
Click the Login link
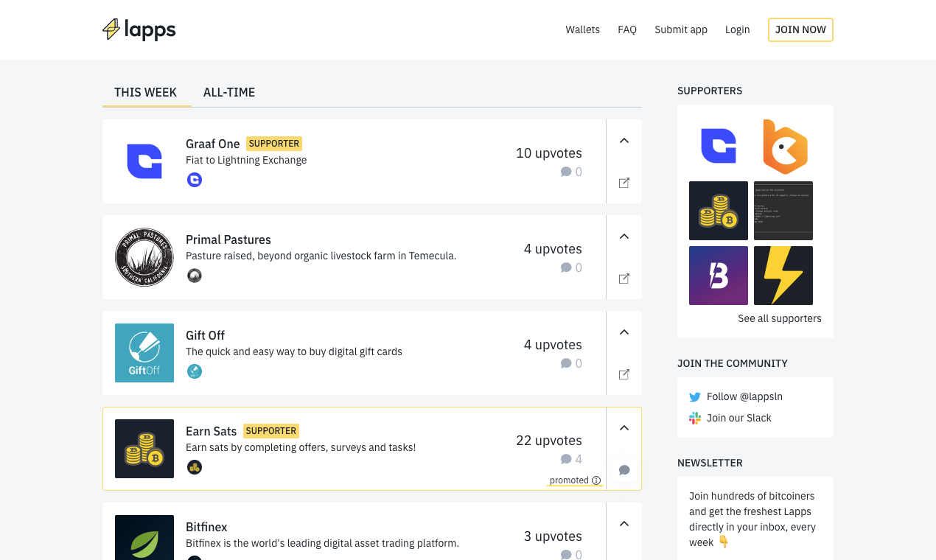(737, 29)
